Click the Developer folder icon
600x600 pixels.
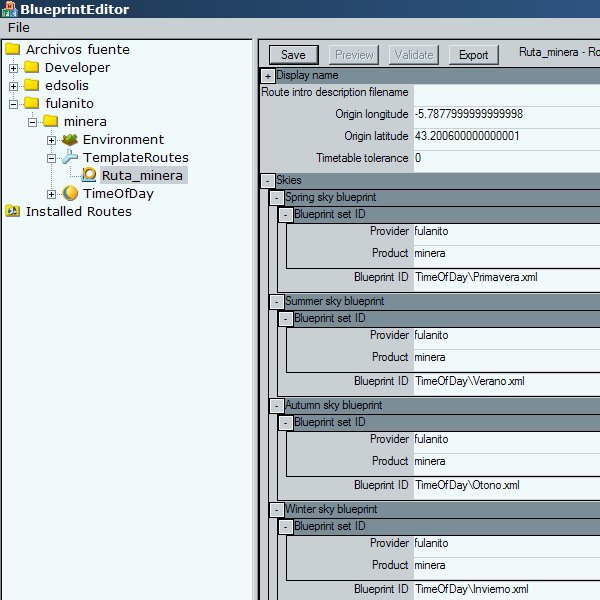32,68
